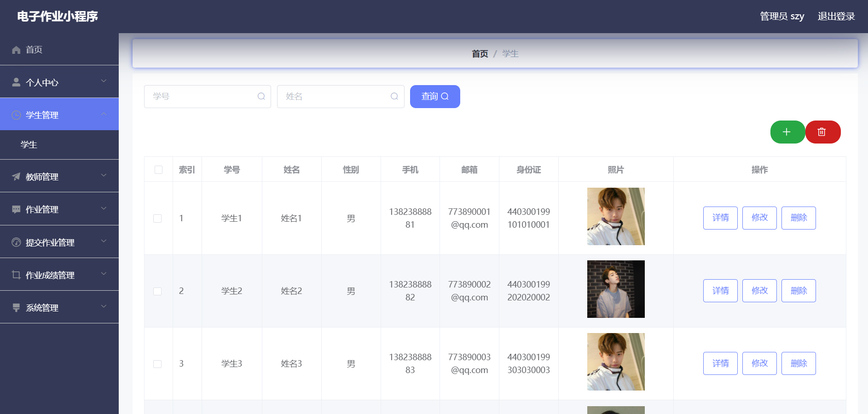
Task: Select 作业管理 sidebar menu
Action: pyautogui.click(x=59, y=209)
